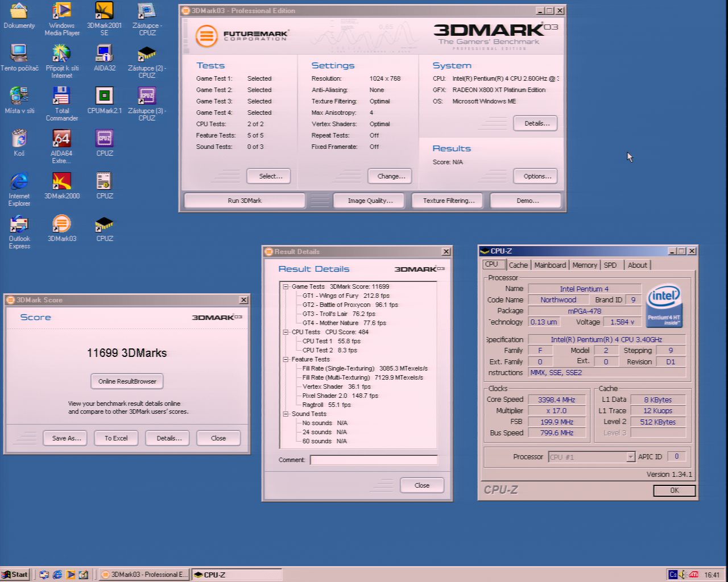
Task: Click the volume speaker tray icon
Action: (683, 575)
